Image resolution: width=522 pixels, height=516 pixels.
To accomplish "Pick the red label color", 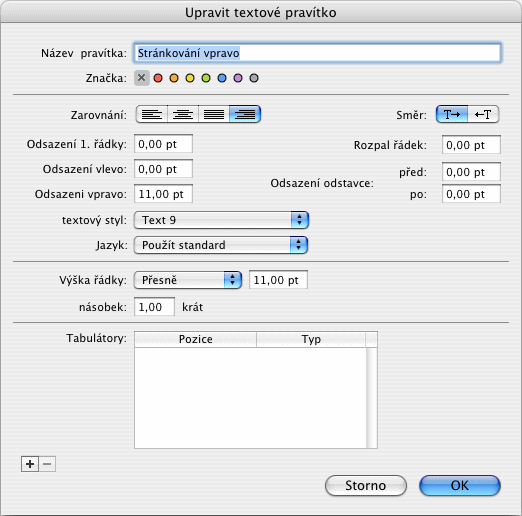I will (x=158, y=78).
